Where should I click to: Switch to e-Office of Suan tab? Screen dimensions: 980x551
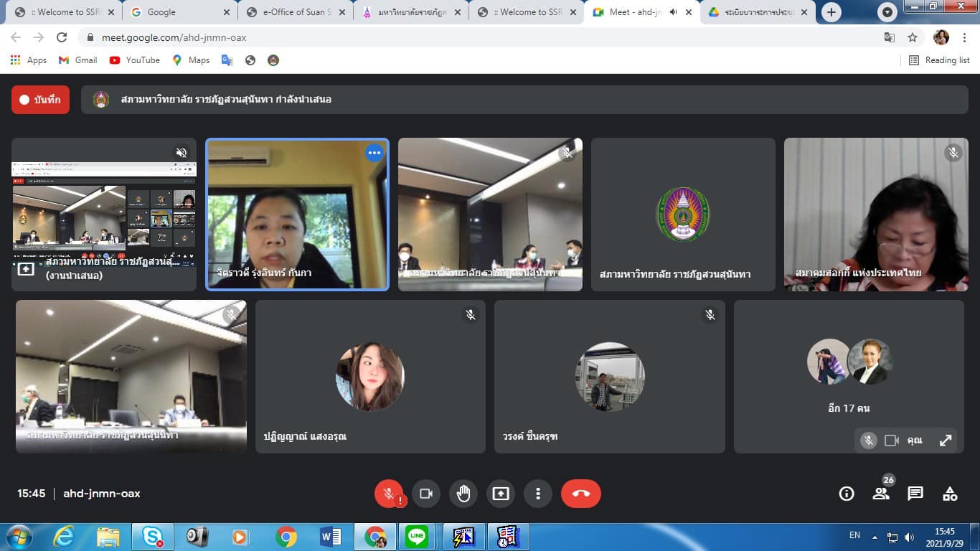296,12
